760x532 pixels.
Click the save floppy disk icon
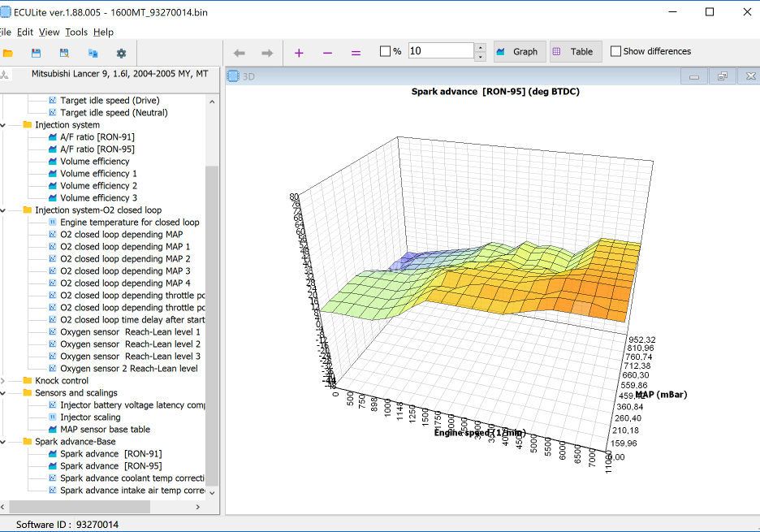[36, 53]
